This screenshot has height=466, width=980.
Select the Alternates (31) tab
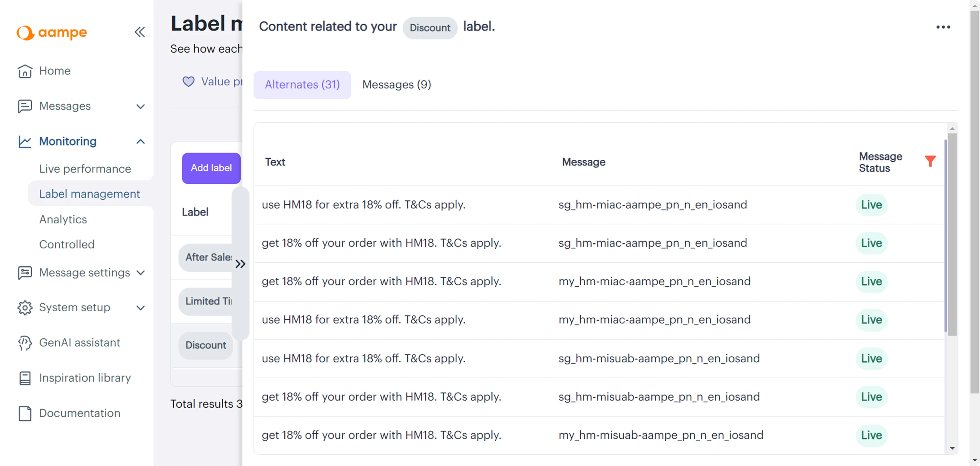(x=302, y=84)
